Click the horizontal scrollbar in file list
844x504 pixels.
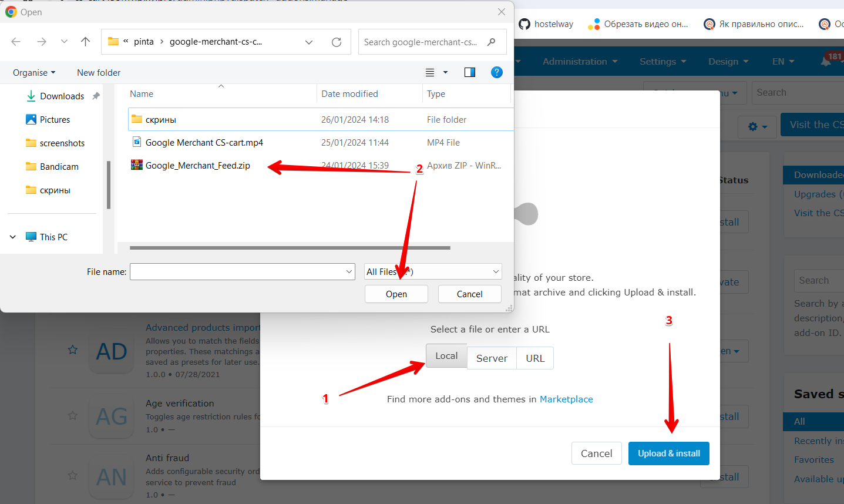290,248
